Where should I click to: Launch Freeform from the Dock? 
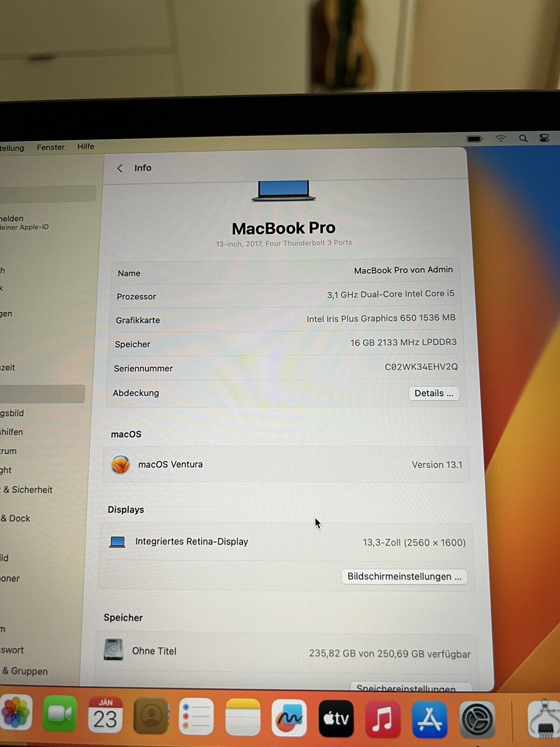tap(289, 719)
